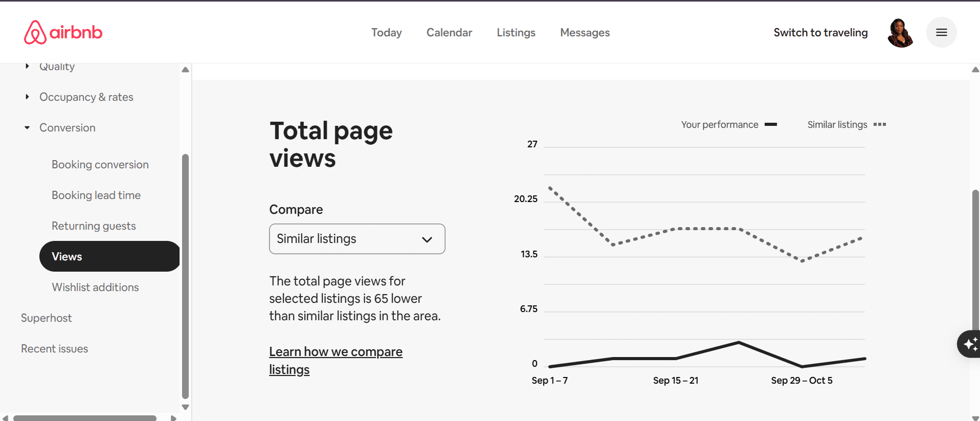Click the Compare label text

[296, 209]
